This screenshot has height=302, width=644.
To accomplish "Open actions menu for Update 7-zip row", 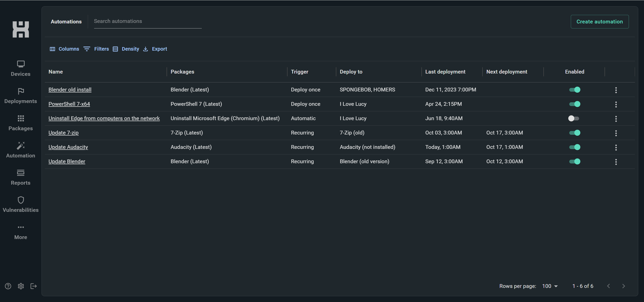I will tap(616, 133).
